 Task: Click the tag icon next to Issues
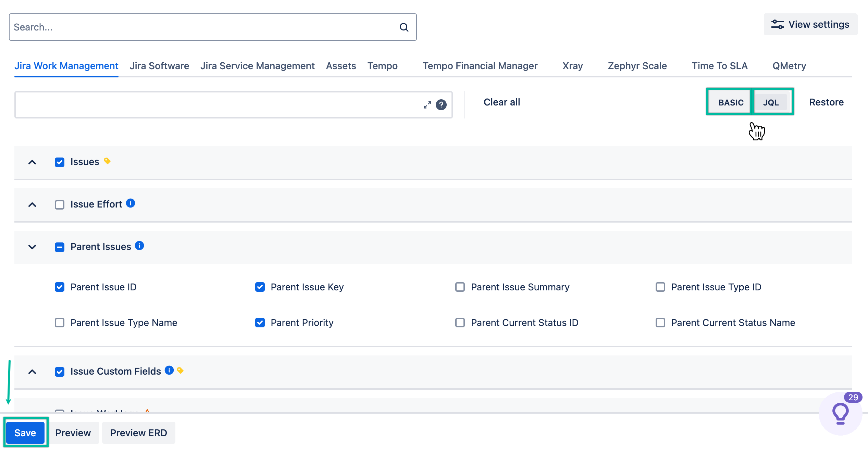pyautogui.click(x=107, y=161)
